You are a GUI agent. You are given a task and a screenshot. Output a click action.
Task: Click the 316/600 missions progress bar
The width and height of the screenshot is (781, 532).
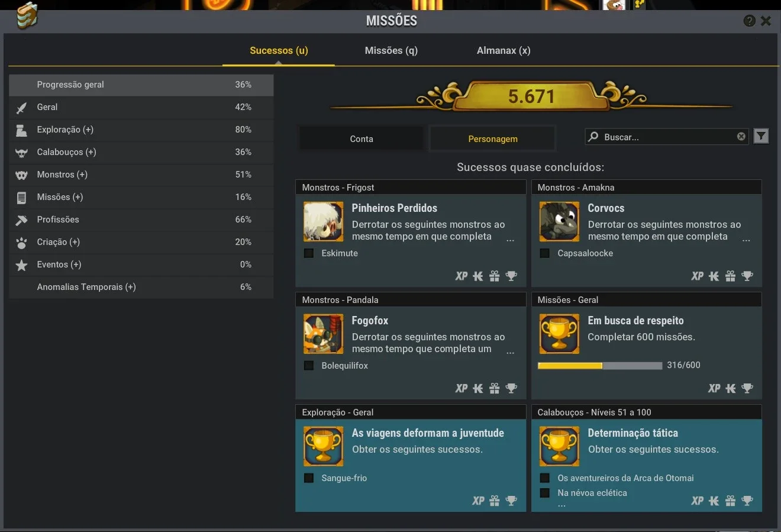600,366
